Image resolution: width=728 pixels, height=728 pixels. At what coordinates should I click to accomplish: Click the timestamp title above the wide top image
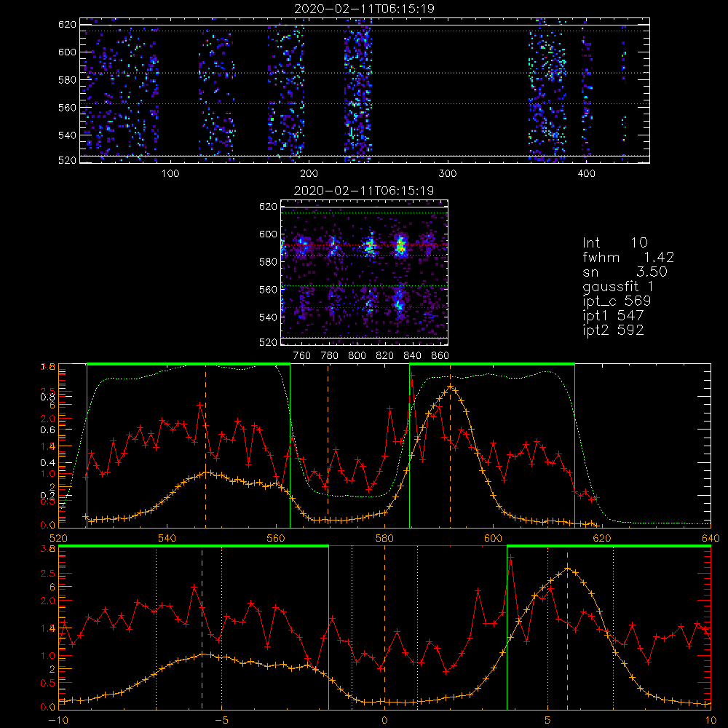coord(364,9)
